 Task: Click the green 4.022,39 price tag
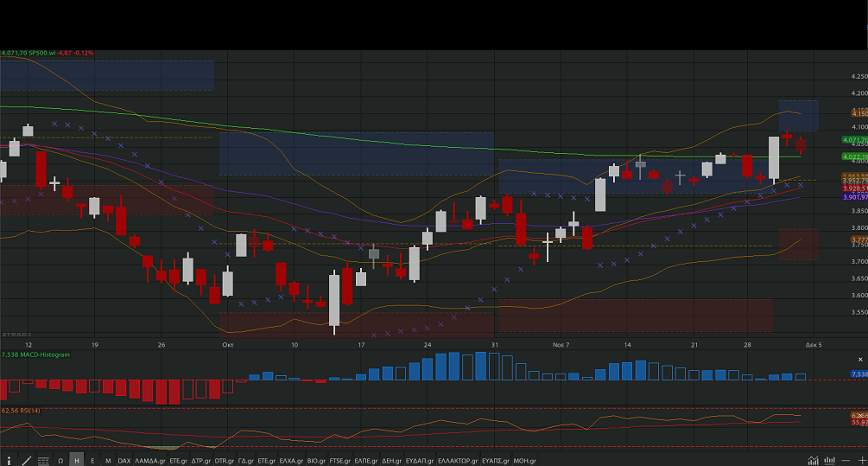[855, 156]
